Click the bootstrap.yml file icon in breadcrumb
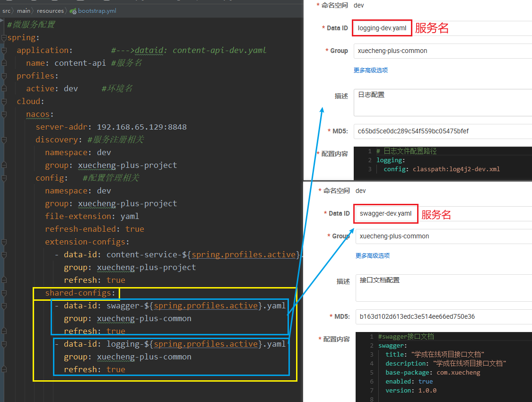Screen dimensions: 532x402 pyautogui.click(x=73, y=11)
